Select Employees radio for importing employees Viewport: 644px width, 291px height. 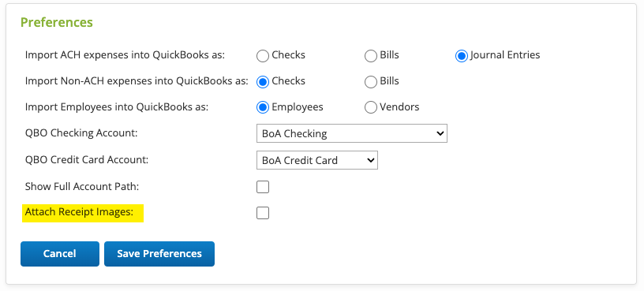pos(263,108)
